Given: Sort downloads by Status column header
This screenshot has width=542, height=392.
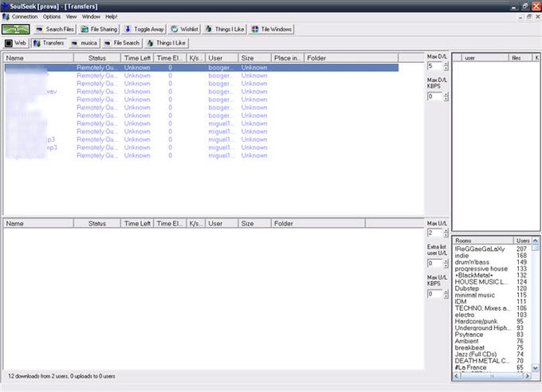Looking at the screenshot, I should tap(97, 58).
